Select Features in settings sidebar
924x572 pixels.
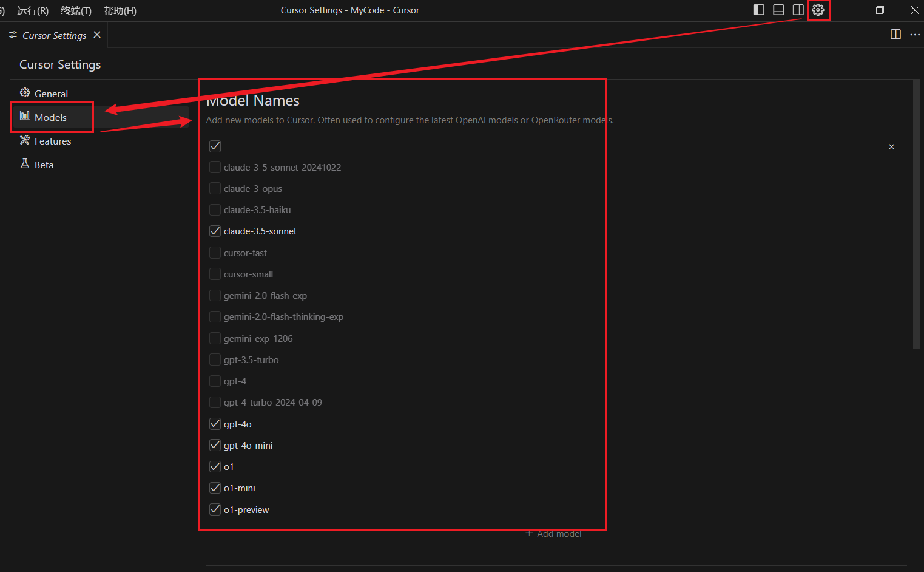53,141
